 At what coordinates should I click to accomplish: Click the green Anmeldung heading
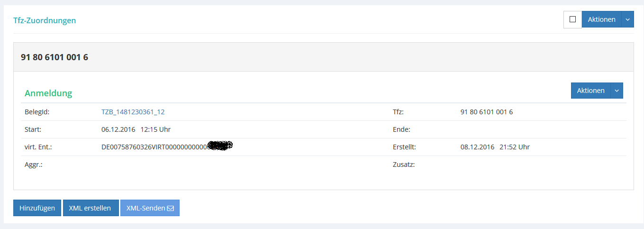[x=48, y=93]
